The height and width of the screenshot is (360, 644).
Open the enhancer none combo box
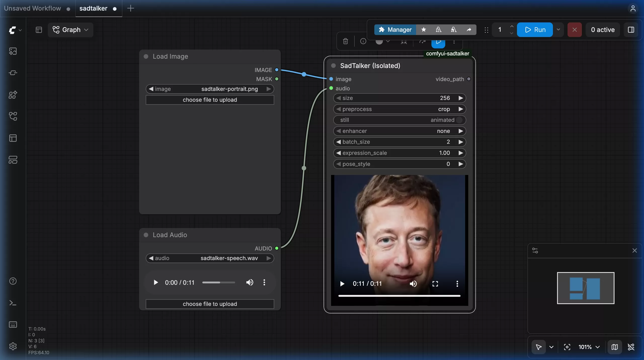399,131
